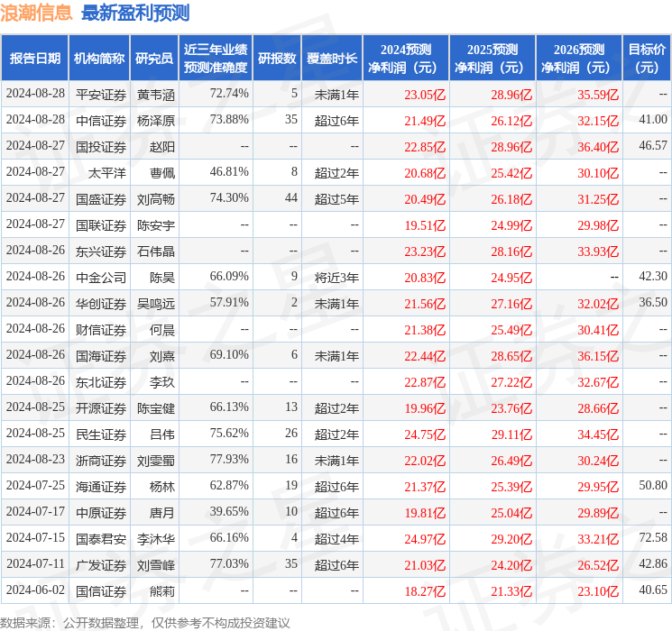Click the 23.05亿 profit forecast
The width and height of the screenshot is (672, 631).
pyautogui.click(x=425, y=95)
